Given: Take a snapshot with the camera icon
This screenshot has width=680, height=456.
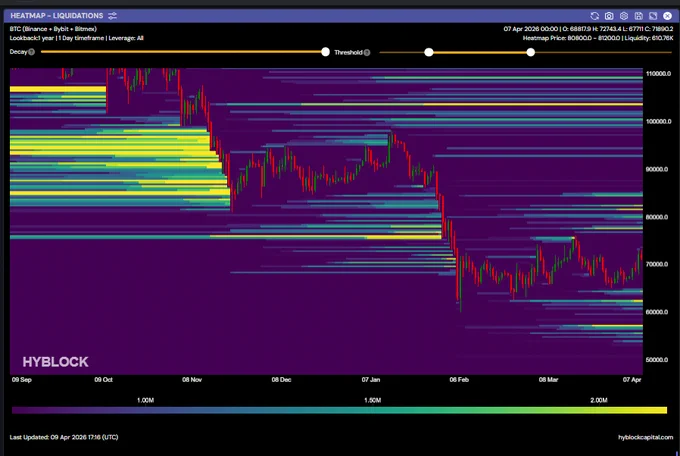Looking at the screenshot, I should pyautogui.click(x=609, y=16).
